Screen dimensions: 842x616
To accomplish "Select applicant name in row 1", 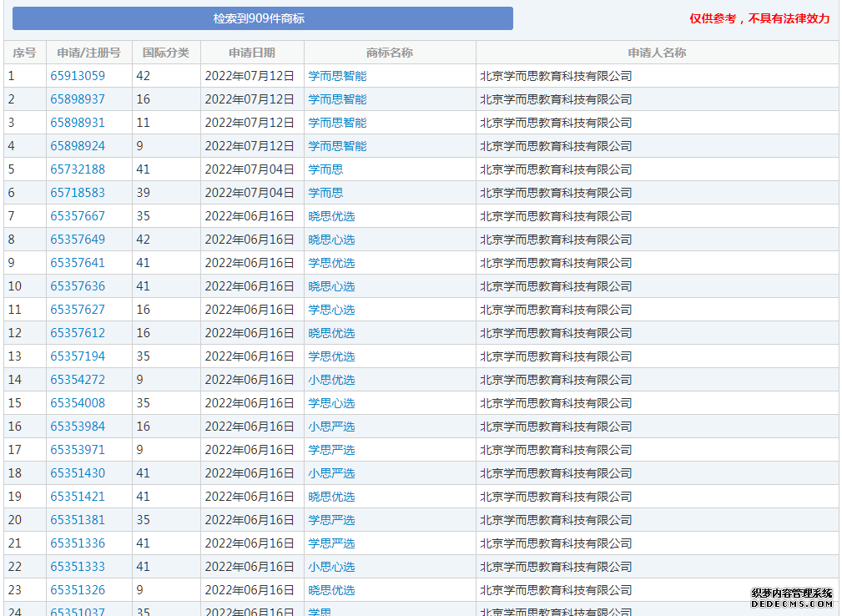I will [556, 76].
